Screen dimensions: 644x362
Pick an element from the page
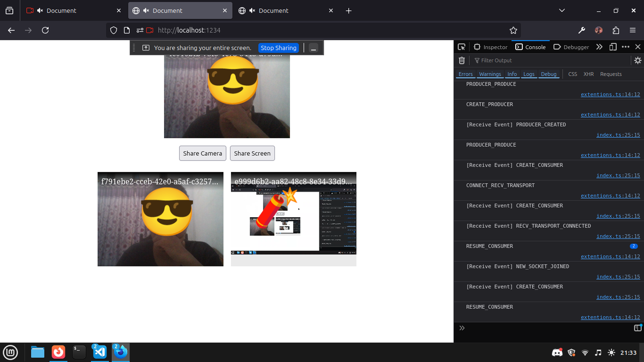(461, 47)
